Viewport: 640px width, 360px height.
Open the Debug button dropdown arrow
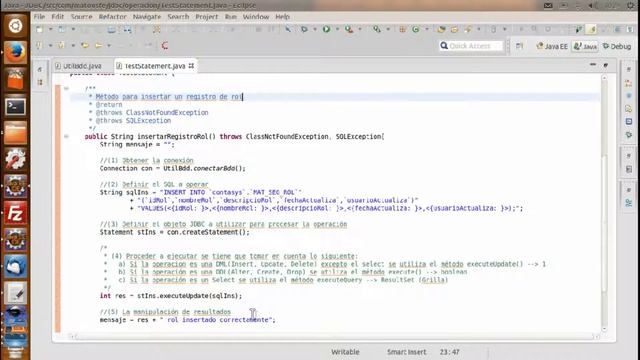[x=315, y=29]
